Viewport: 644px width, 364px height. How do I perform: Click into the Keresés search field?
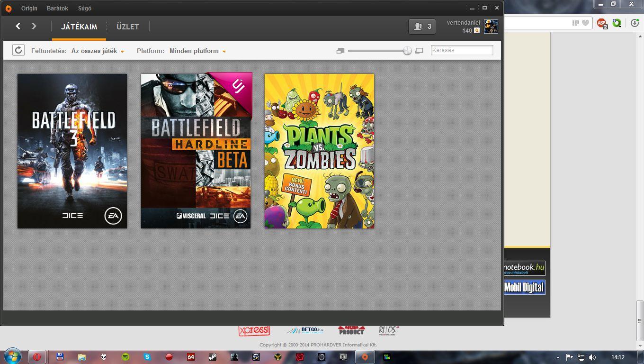coord(462,50)
